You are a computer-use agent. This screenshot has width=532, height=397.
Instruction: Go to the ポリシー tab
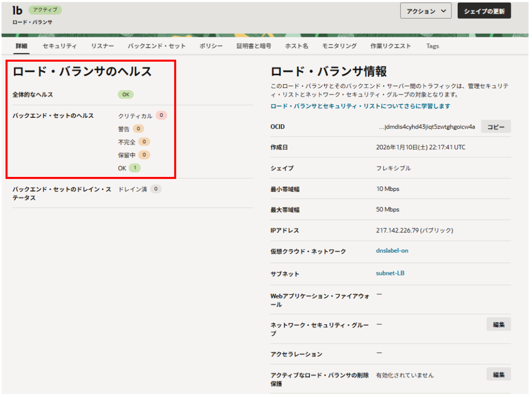point(211,46)
